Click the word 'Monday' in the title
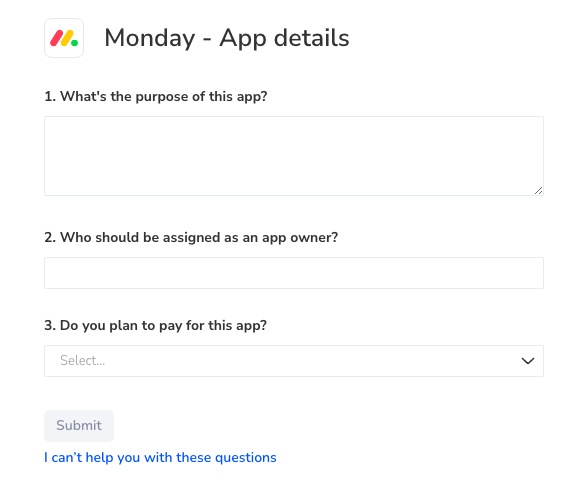The height and width of the screenshot is (494, 567). click(150, 38)
